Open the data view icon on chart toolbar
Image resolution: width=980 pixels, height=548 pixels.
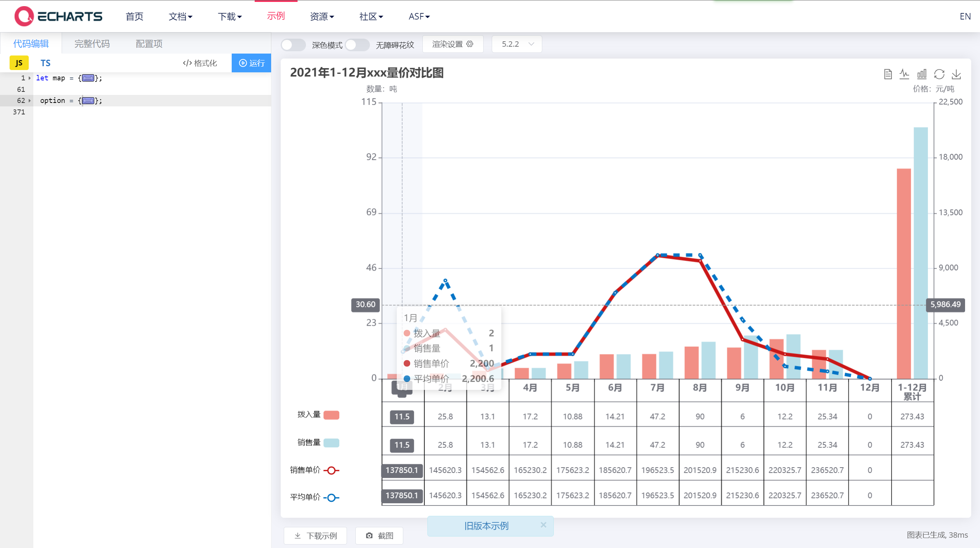[x=888, y=74]
